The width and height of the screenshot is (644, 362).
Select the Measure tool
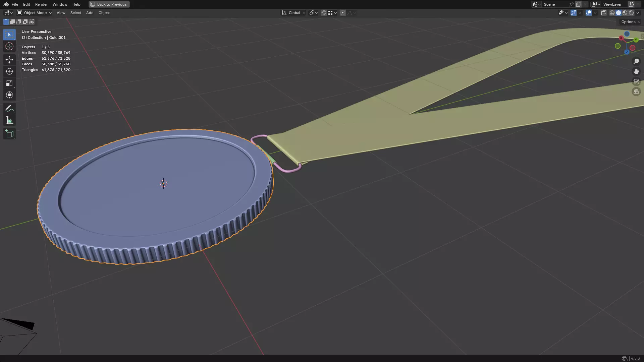(9, 120)
